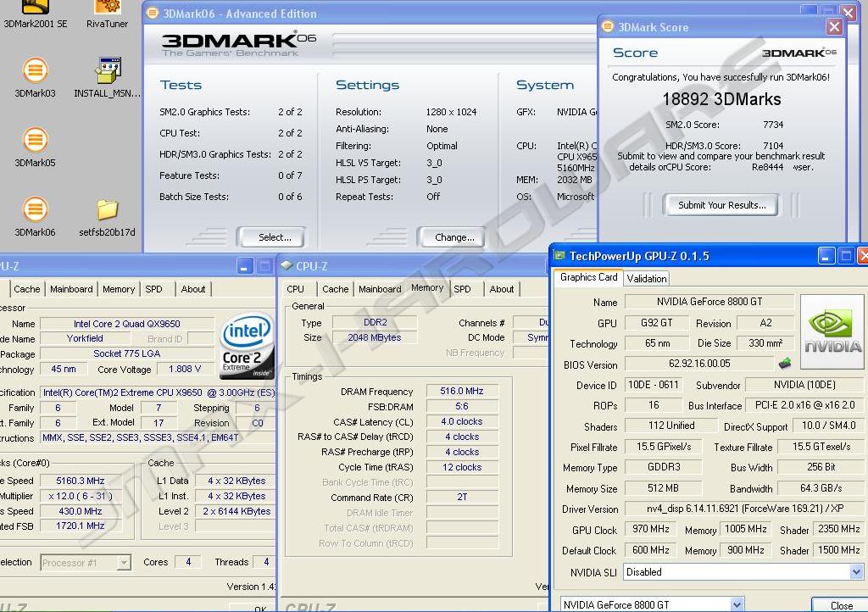Screen dimensions: 868x612
Task: Click the Command Rate 2T value
Action: [462, 497]
